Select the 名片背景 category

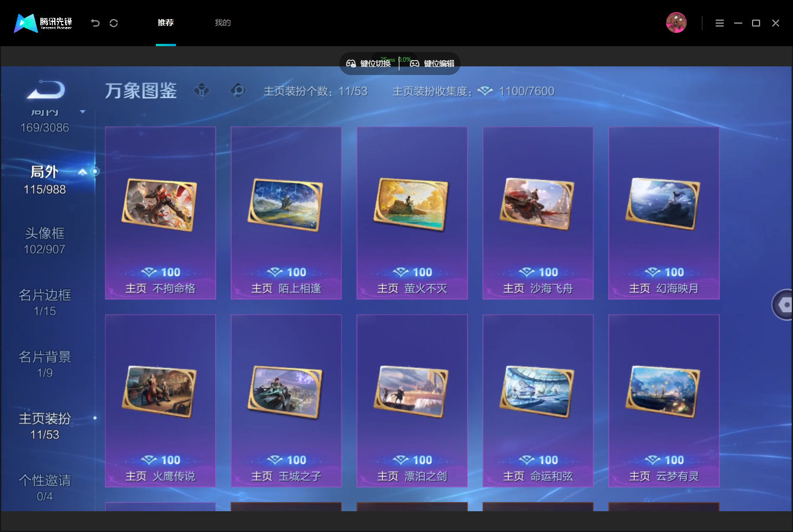[x=44, y=364]
